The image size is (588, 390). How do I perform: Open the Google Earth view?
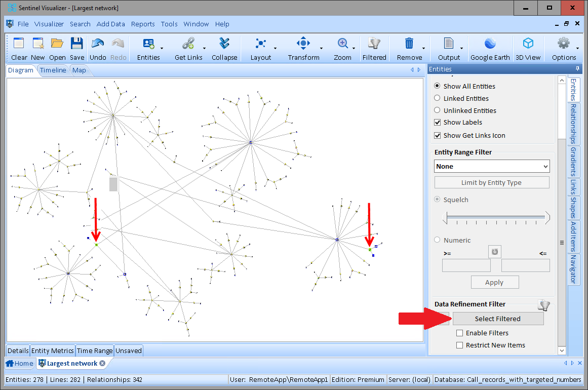pyautogui.click(x=490, y=44)
